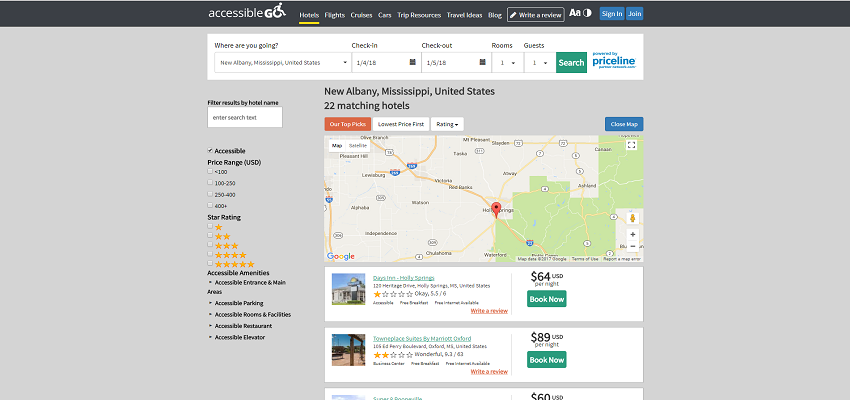Select the one-star rating checkbox
Image resolution: width=850 pixels, height=400 pixels.
210,226
